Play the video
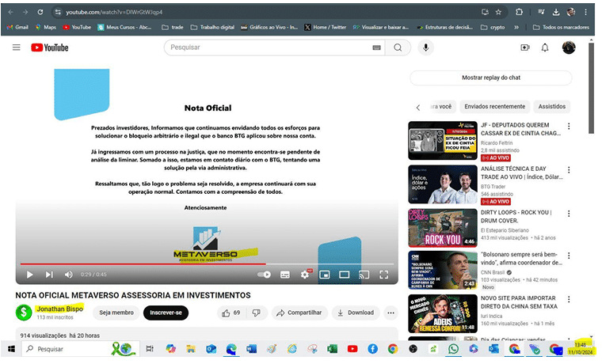This screenshot has width=602, height=364. (29, 275)
